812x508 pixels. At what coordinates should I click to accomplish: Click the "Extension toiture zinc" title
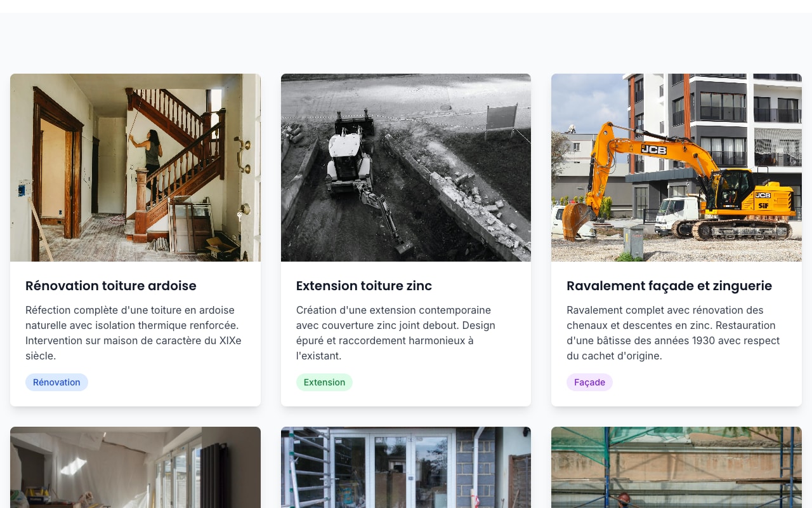pos(364,286)
